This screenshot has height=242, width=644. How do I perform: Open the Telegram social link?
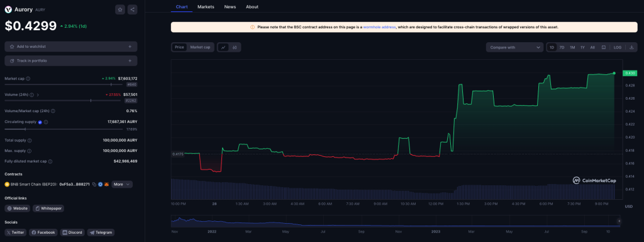[101, 232]
